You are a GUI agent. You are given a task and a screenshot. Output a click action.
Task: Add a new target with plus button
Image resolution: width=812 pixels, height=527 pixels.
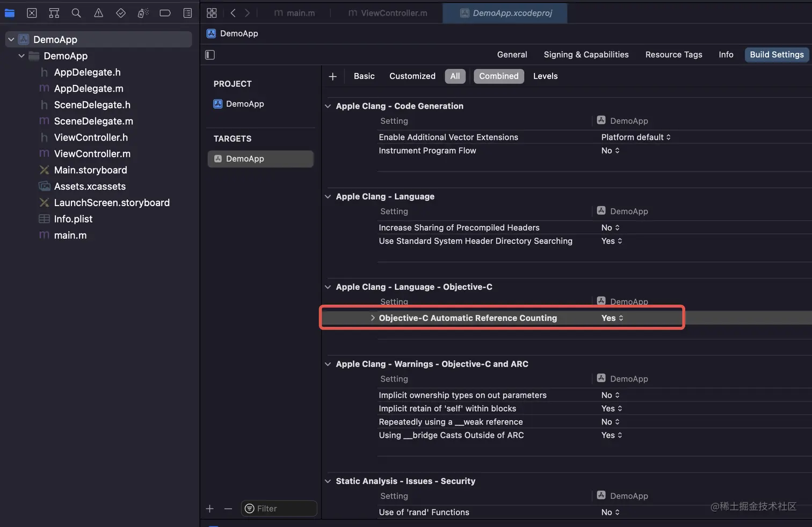pyautogui.click(x=209, y=509)
